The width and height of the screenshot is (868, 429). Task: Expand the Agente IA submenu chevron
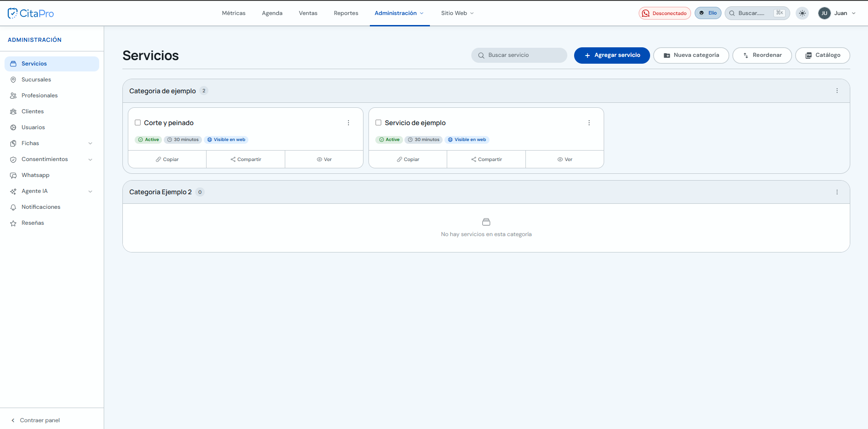coord(90,191)
